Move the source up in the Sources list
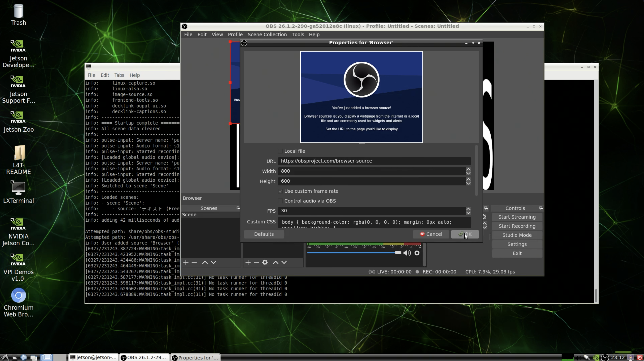This screenshot has height=361, width=644. tap(275, 262)
